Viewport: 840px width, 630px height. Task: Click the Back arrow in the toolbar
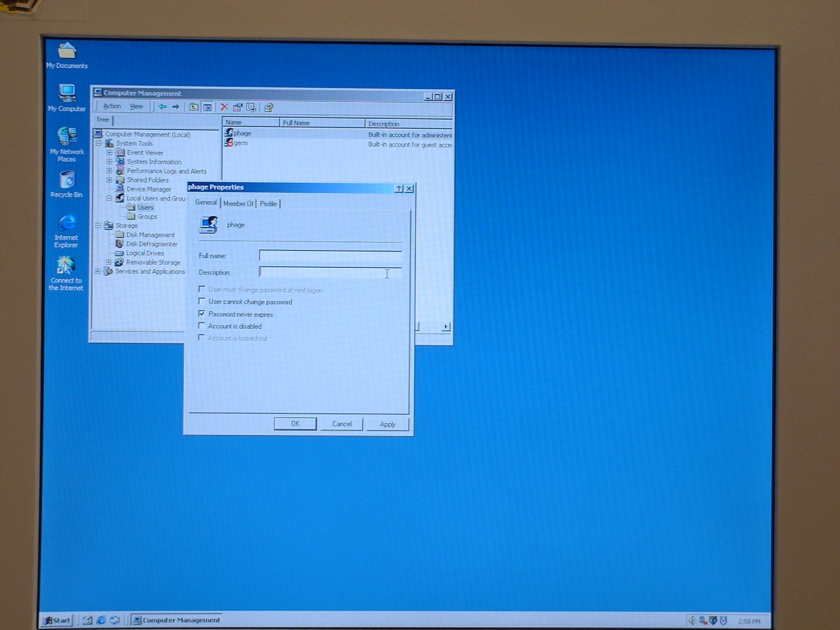[163, 107]
